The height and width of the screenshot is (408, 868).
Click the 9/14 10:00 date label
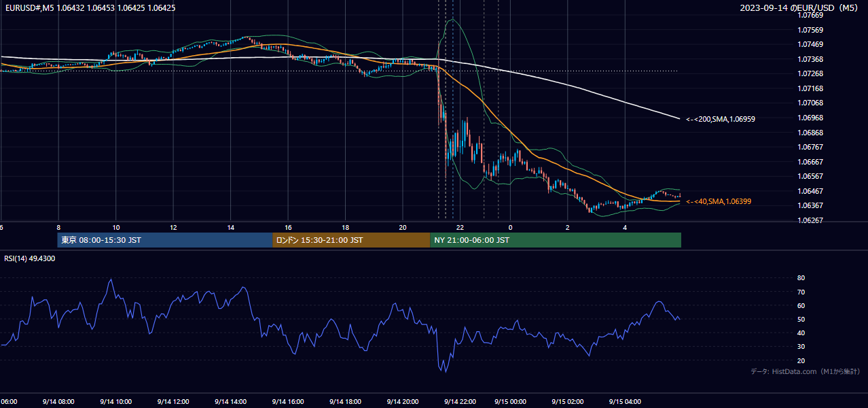point(115,401)
